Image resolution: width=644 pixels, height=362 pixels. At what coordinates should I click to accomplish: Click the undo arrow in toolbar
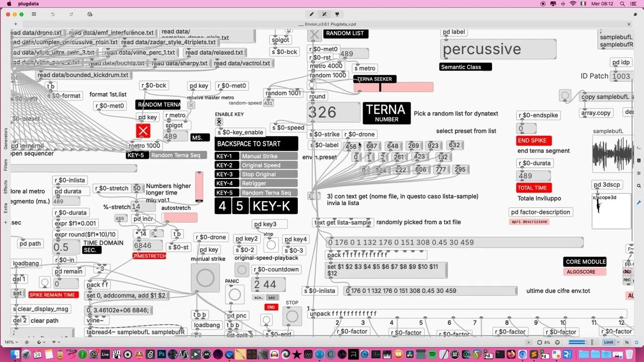pyautogui.click(x=52, y=14)
